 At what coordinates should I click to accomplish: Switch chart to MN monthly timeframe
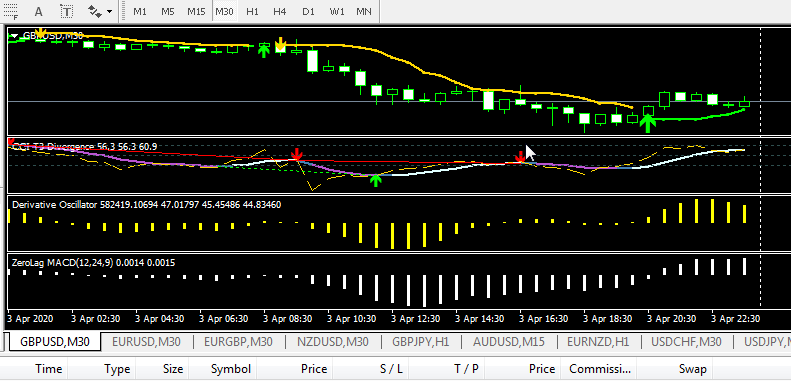click(x=364, y=11)
